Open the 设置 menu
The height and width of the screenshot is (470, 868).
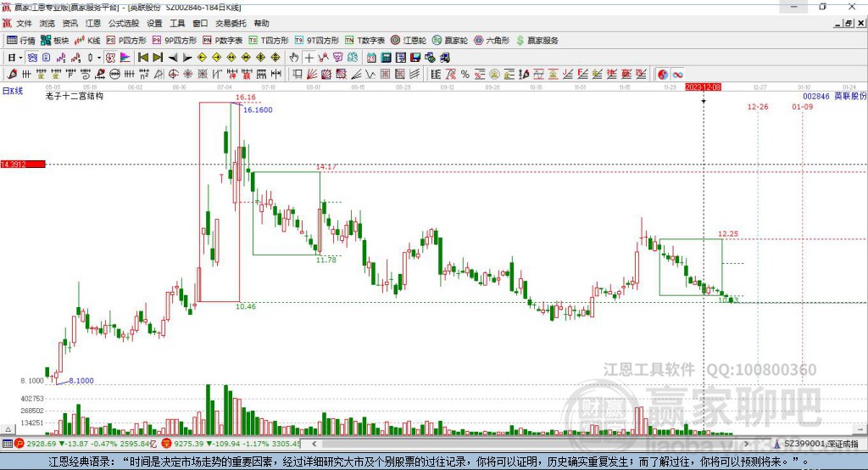click(154, 23)
